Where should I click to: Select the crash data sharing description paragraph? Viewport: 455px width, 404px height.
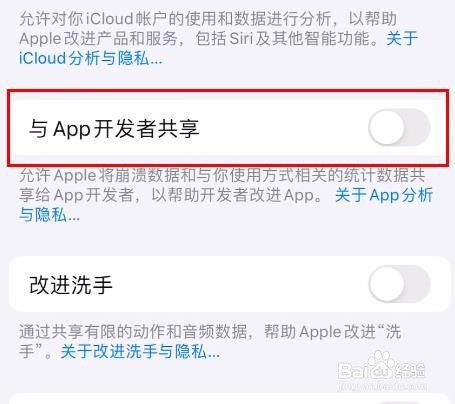click(x=226, y=195)
